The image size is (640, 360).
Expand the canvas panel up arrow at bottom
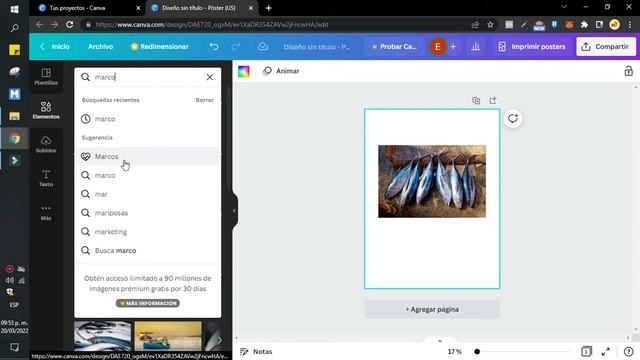coord(440,340)
